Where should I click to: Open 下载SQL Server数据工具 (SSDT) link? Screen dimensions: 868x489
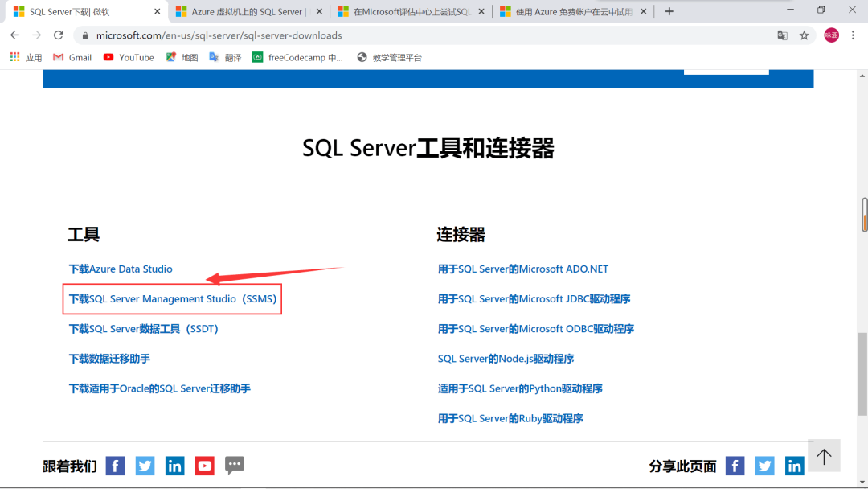click(143, 329)
